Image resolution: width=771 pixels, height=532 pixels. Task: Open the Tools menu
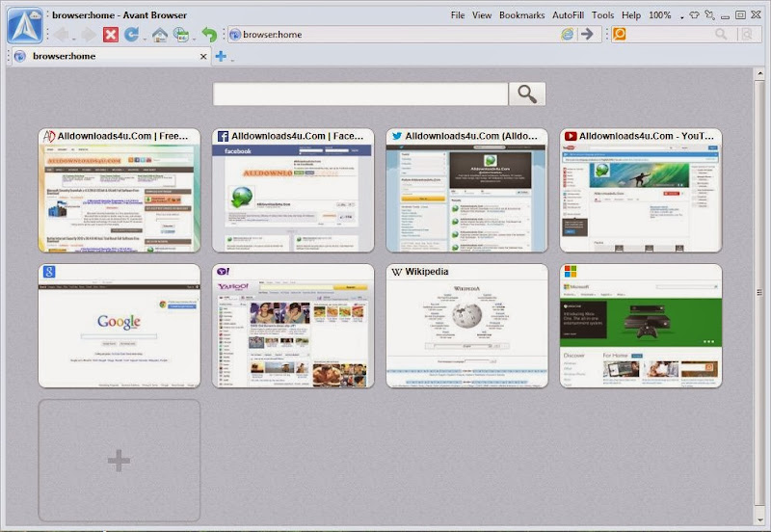(602, 15)
